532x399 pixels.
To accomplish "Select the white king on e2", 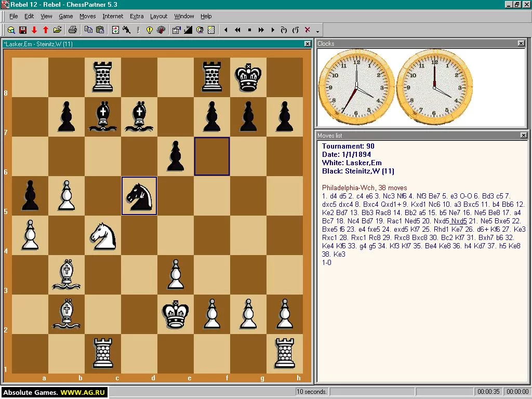I will pyautogui.click(x=176, y=314).
